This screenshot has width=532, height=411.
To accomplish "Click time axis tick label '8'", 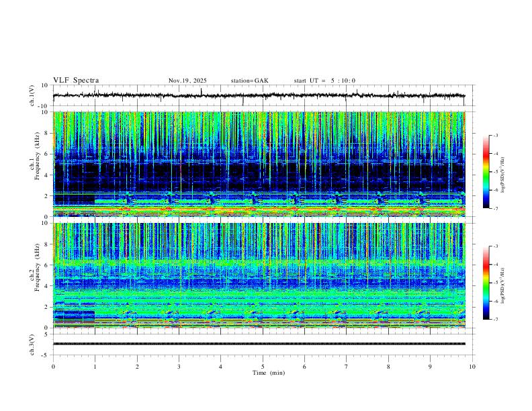I will tap(388, 367).
